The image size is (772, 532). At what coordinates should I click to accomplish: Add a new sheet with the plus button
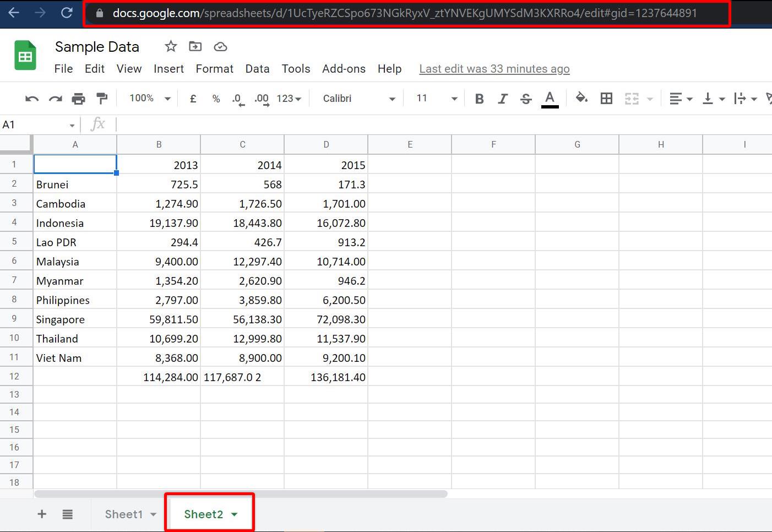(x=41, y=514)
